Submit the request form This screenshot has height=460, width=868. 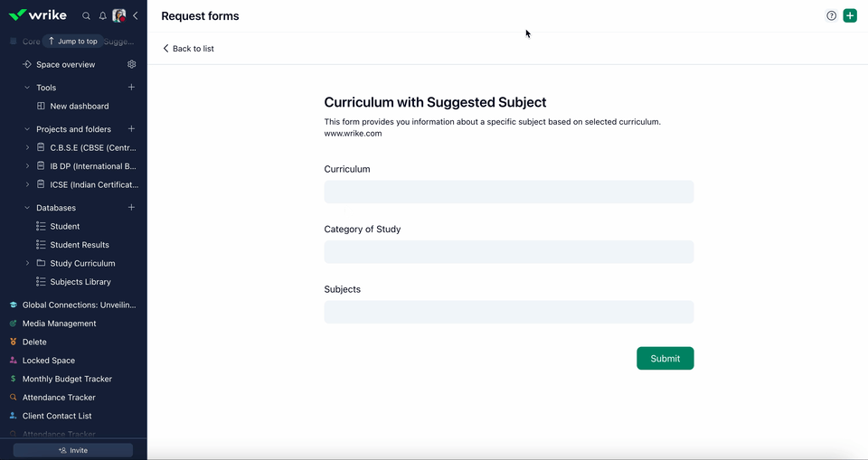pyautogui.click(x=665, y=358)
